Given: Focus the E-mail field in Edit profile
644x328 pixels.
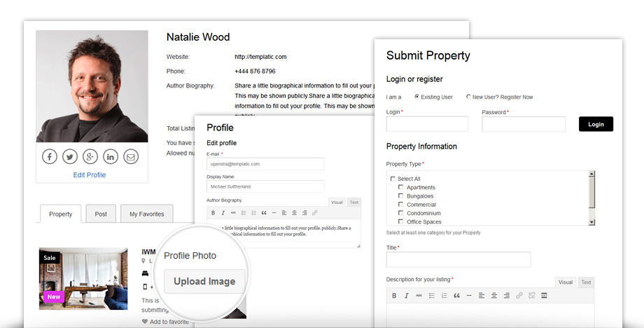Looking at the screenshot, I should pos(265,163).
